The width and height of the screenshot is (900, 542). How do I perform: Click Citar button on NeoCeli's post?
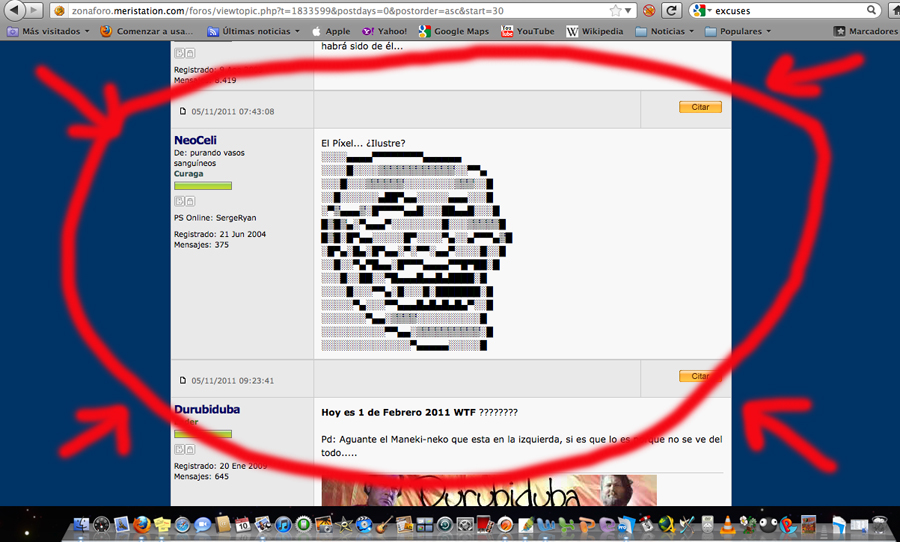tap(699, 106)
